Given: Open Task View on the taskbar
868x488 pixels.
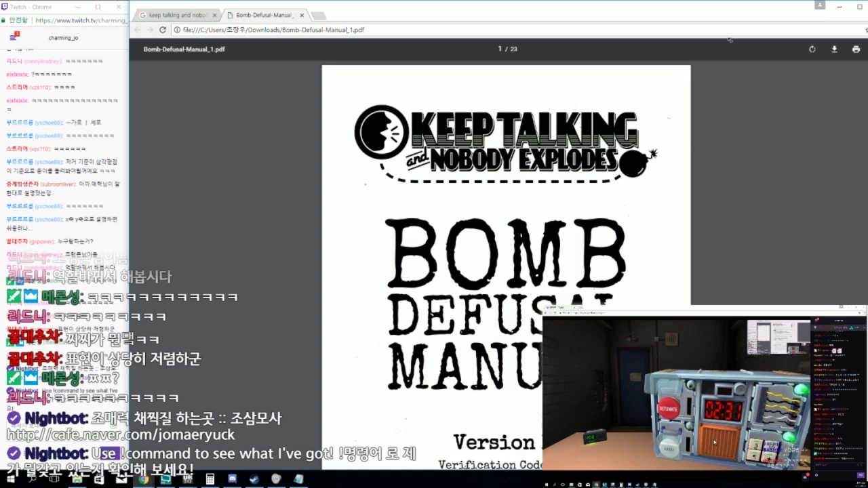Looking at the screenshot, I should [54, 479].
